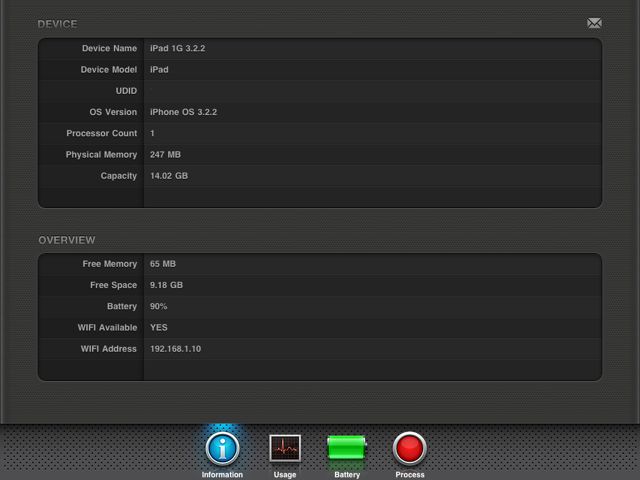
Task: Click the 'OS Version' label
Action: click(113, 112)
